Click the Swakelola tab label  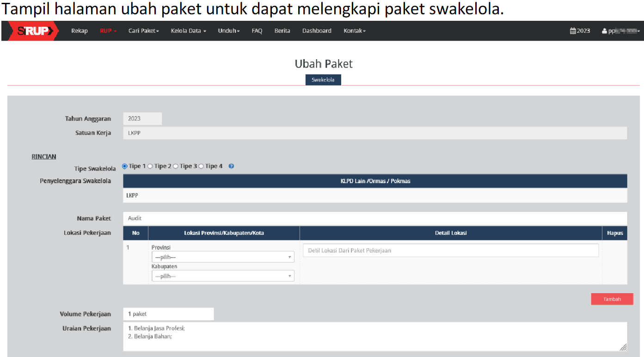coord(323,80)
